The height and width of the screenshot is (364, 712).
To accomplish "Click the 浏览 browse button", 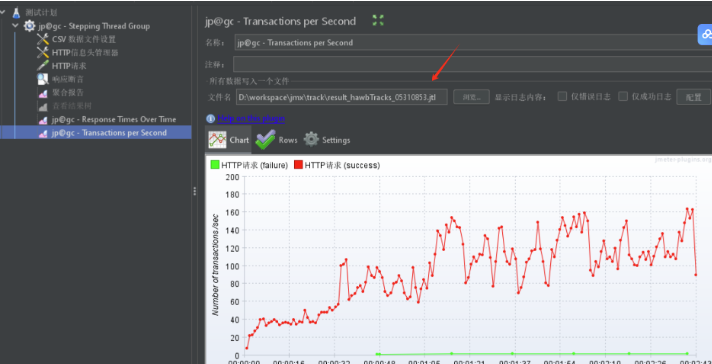I will coord(471,97).
